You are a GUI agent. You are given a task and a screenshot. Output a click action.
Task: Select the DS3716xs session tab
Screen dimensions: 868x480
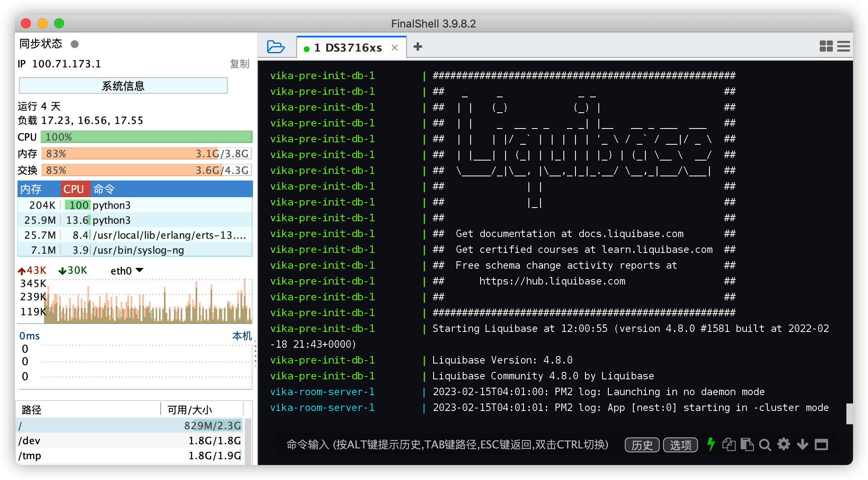coord(348,48)
